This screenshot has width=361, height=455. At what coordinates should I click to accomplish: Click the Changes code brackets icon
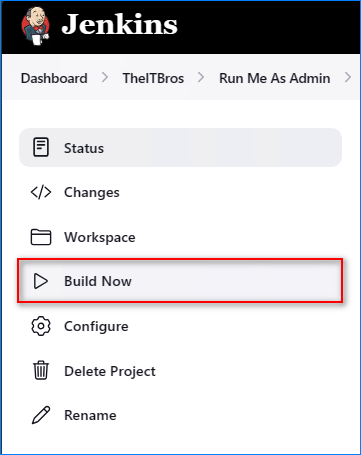click(41, 192)
